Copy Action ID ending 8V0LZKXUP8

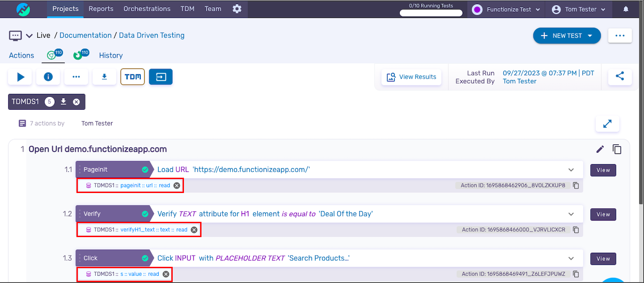(576, 185)
